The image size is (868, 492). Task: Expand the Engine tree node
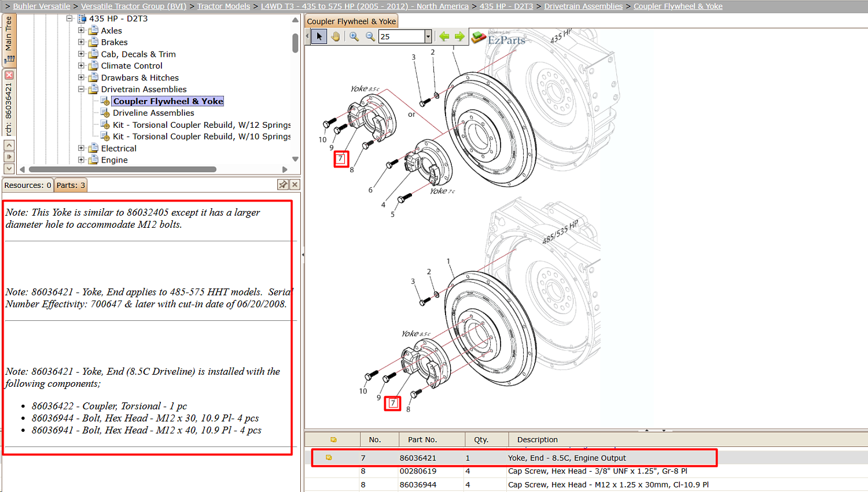point(81,160)
